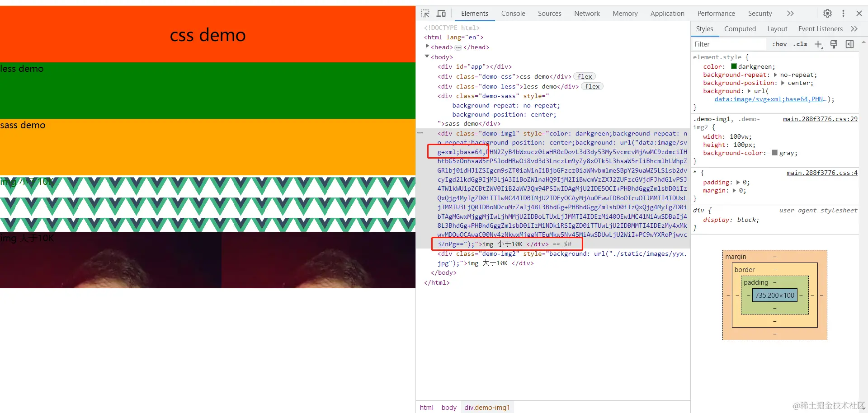Screen dimensions: 868x413
Task: Expand the background-position property triangle
Action: click(x=783, y=83)
